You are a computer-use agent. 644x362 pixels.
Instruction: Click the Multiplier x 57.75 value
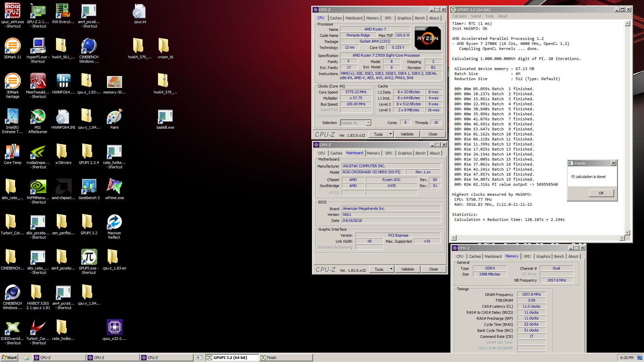tap(356, 98)
